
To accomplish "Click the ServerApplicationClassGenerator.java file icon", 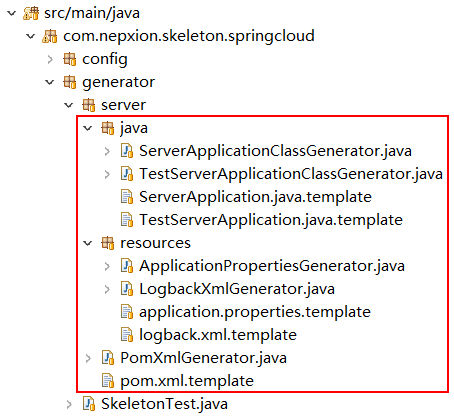I will [127, 151].
